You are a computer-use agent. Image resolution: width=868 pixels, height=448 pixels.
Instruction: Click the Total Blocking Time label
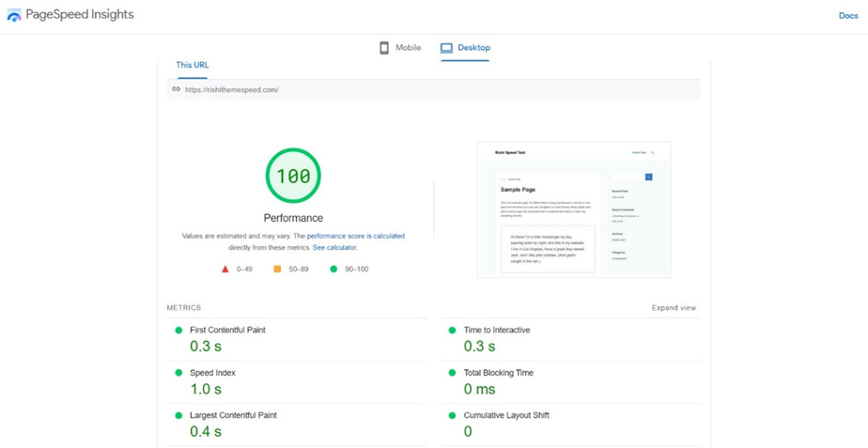tap(498, 373)
